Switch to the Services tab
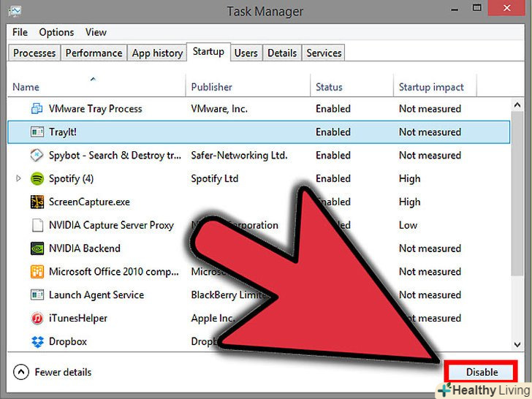Image resolution: width=532 pixels, height=399 pixels. (x=324, y=53)
